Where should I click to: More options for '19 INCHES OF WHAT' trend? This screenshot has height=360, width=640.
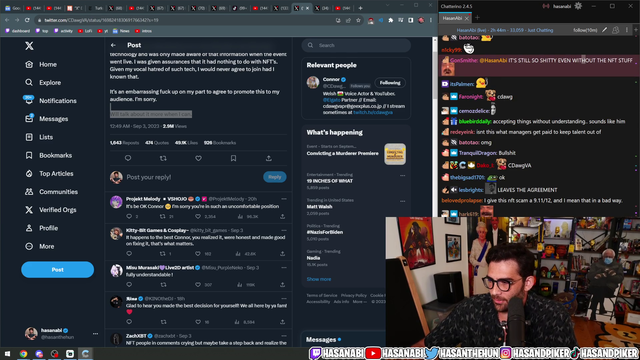tap(402, 176)
